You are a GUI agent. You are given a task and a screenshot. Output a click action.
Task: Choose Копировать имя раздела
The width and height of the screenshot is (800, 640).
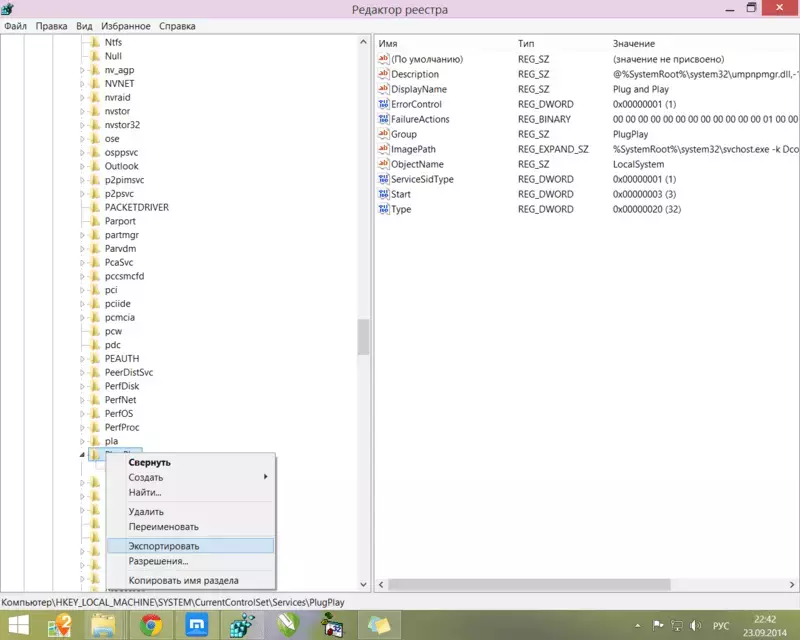pos(190,580)
